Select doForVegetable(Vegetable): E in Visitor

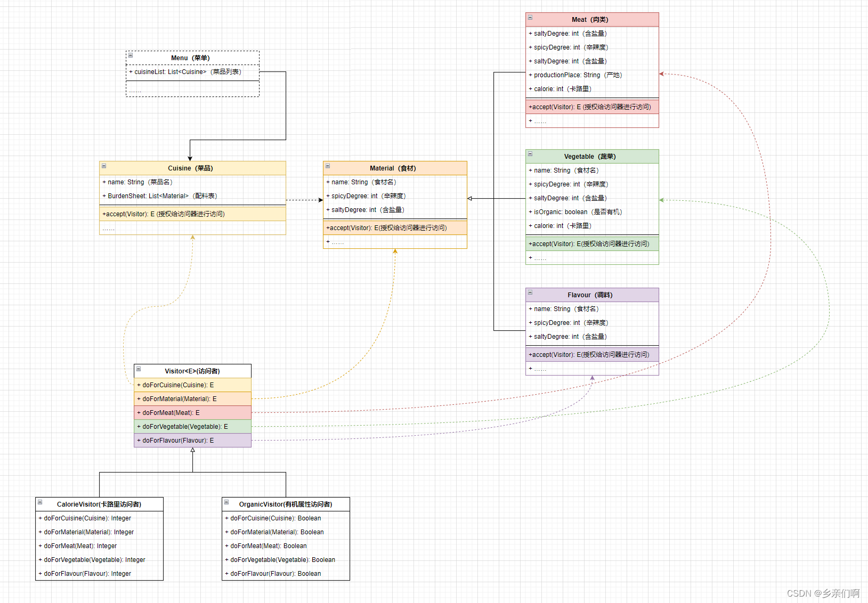[x=193, y=427]
